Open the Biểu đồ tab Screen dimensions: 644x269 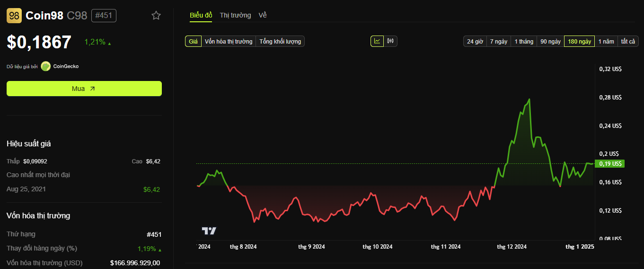pos(201,15)
